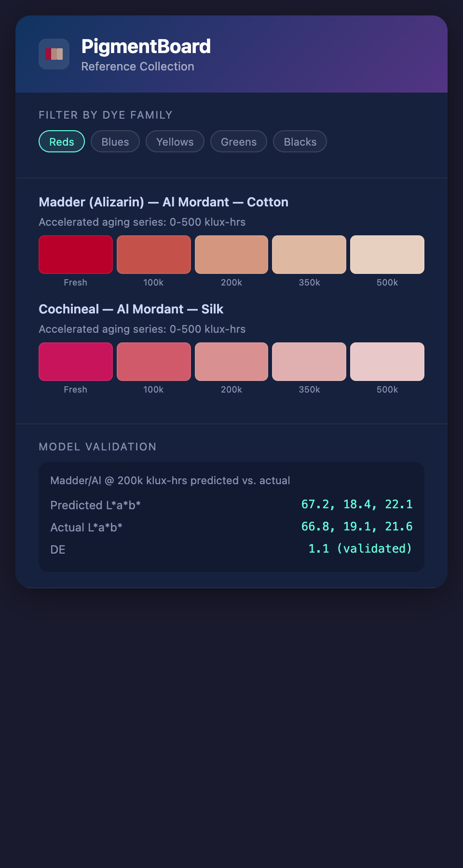Select the Reds dye family filter
The image size is (463, 868).
(x=62, y=142)
